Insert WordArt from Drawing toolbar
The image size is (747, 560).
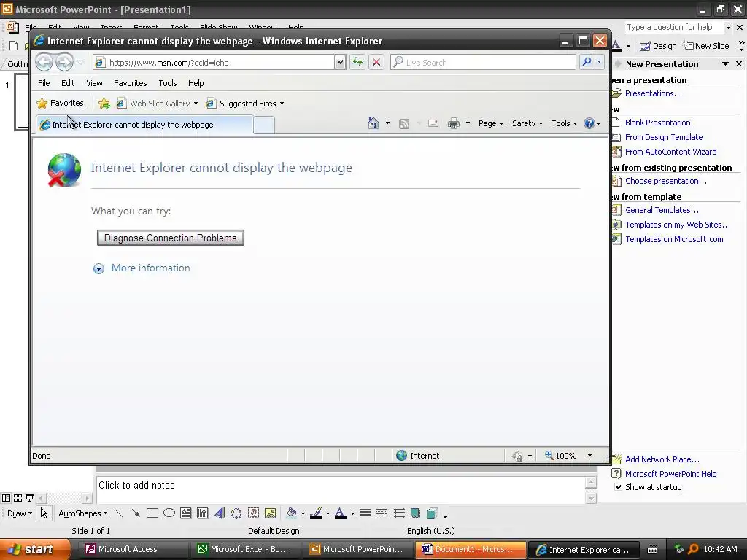pos(220,513)
